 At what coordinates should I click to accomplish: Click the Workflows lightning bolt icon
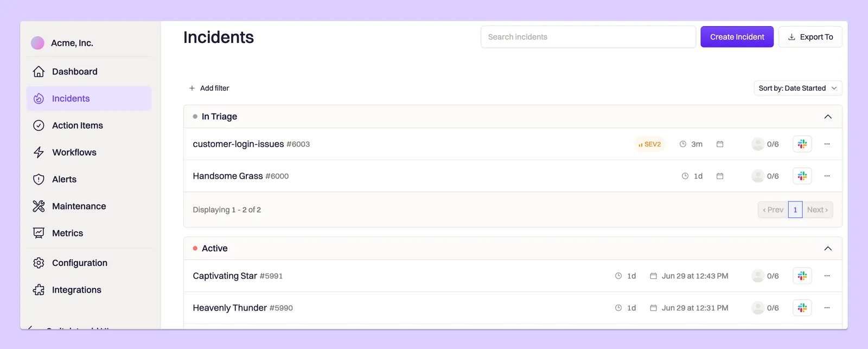pos(39,153)
